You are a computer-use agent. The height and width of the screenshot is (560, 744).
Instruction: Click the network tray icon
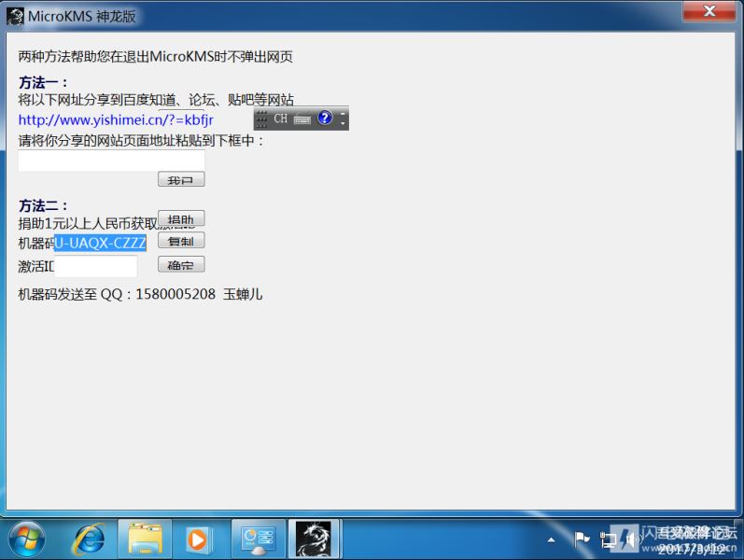[x=608, y=540]
